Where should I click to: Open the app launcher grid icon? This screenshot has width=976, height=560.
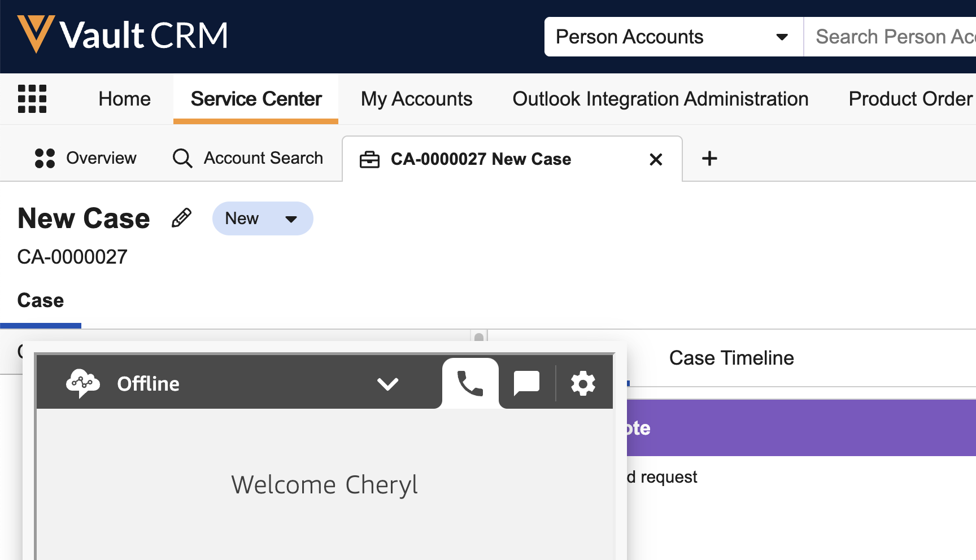(x=32, y=99)
